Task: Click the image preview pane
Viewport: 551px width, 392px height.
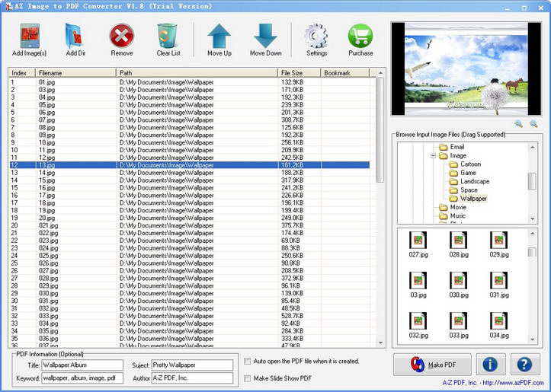Action: click(466, 69)
